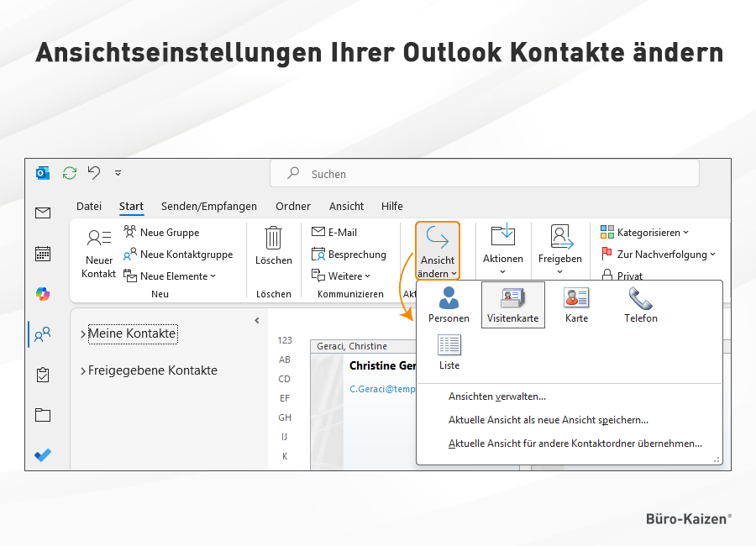Expand Freigegebene Kontakte folder group
This screenshot has height=546, width=756.
[x=83, y=371]
